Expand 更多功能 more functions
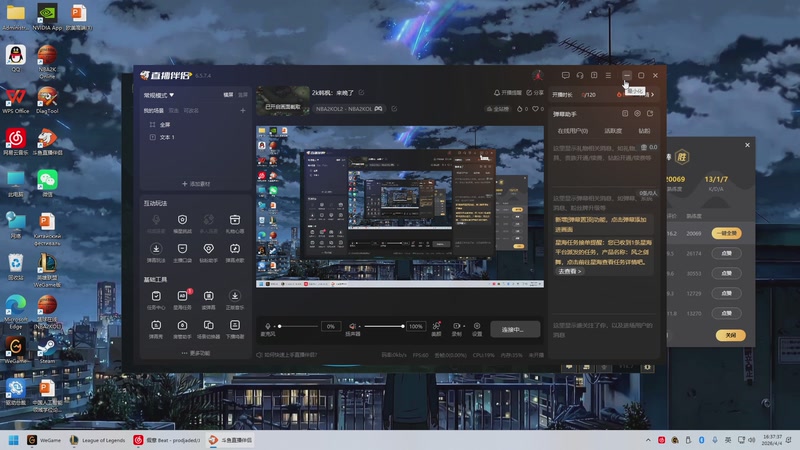This screenshot has width=800, height=450. coord(195,353)
